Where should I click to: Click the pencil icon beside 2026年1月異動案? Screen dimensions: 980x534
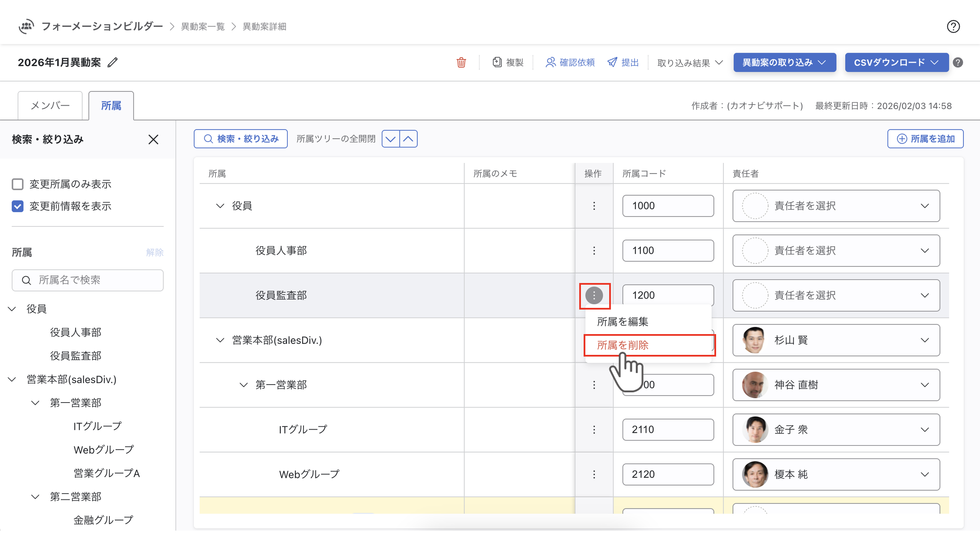point(113,62)
